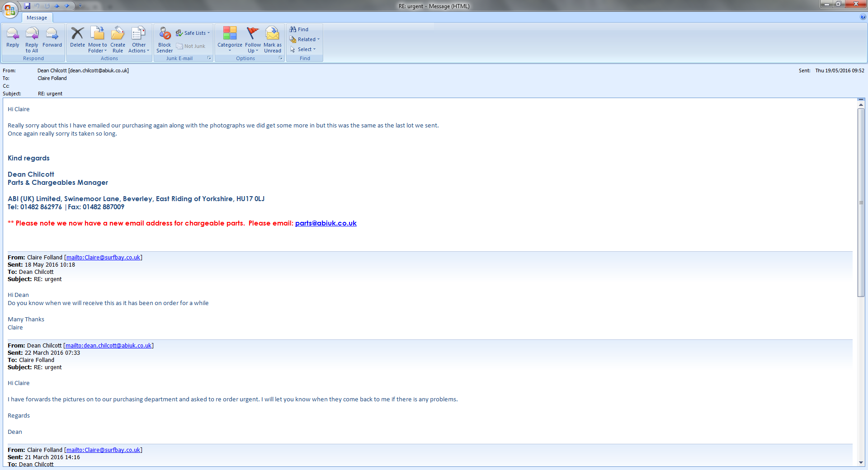Open the Other Actions dropdown
868x470 pixels.
point(139,40)
